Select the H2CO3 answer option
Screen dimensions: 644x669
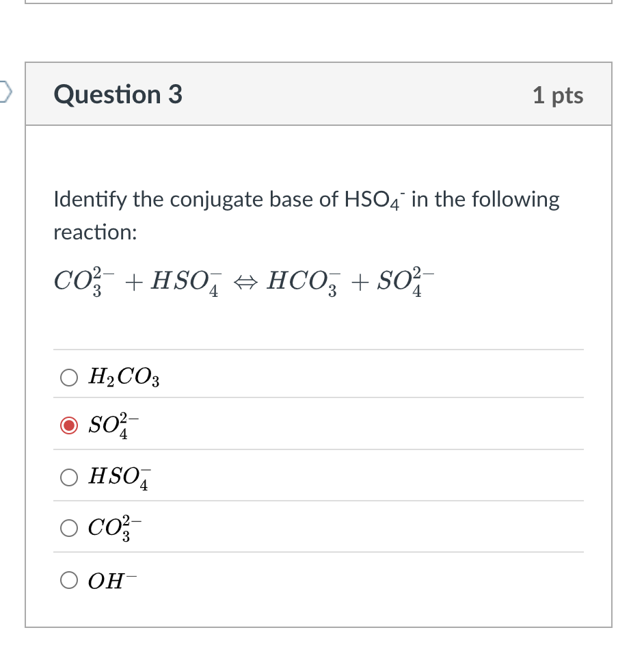[x=123, y=376]
